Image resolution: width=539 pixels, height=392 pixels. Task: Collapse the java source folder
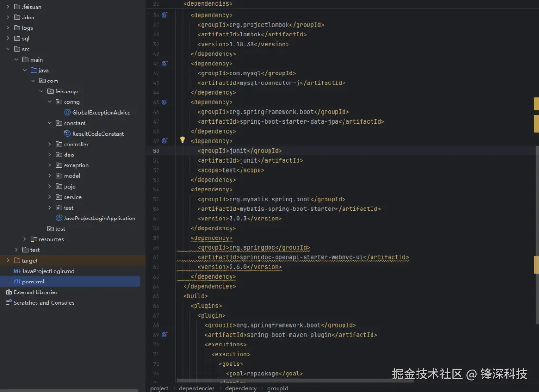click(24, 70)
